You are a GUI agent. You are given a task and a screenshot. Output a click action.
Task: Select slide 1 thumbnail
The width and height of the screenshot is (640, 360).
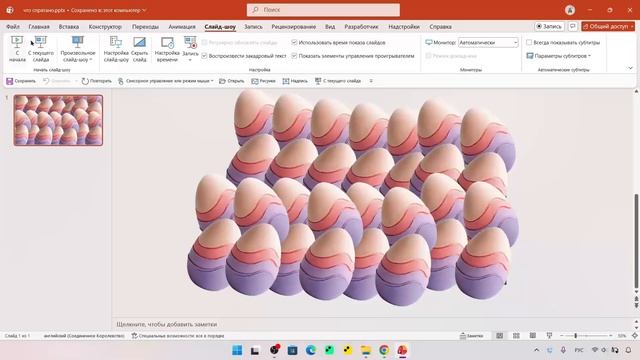[x=58, y=120]
